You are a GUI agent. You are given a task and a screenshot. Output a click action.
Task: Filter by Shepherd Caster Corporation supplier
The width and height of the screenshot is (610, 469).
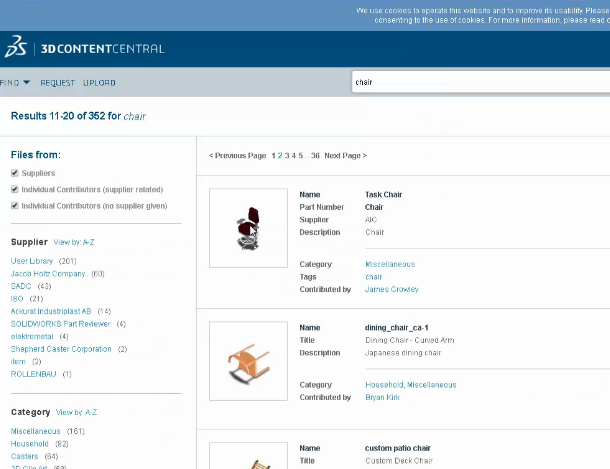click(61, 349)
